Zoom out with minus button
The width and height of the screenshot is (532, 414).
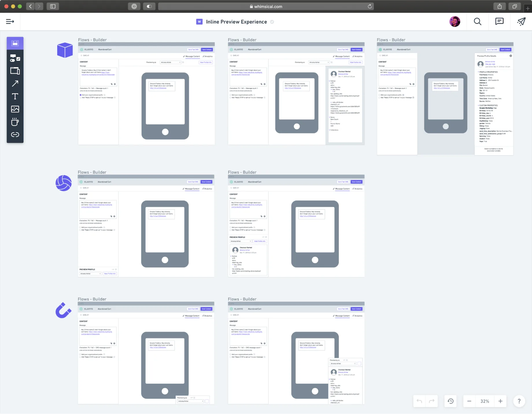coord(469,401)
